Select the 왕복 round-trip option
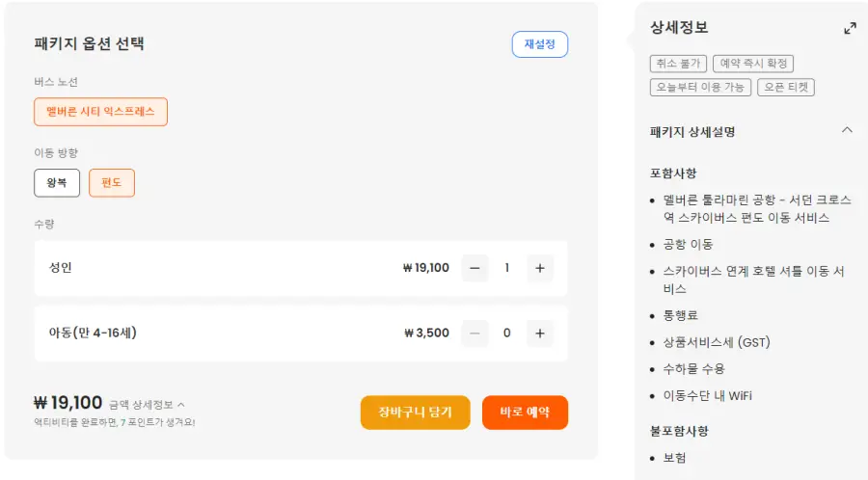This screenshot has width=868, height=480. coord(57,182)
